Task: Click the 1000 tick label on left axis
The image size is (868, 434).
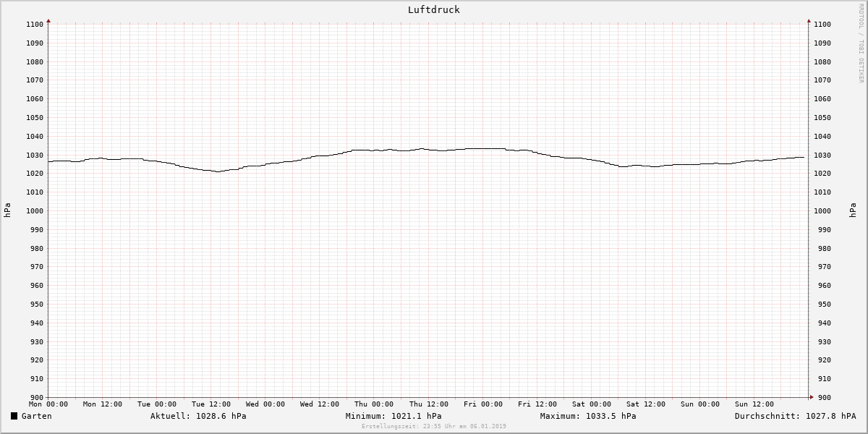Action: (x=35, y=211)
